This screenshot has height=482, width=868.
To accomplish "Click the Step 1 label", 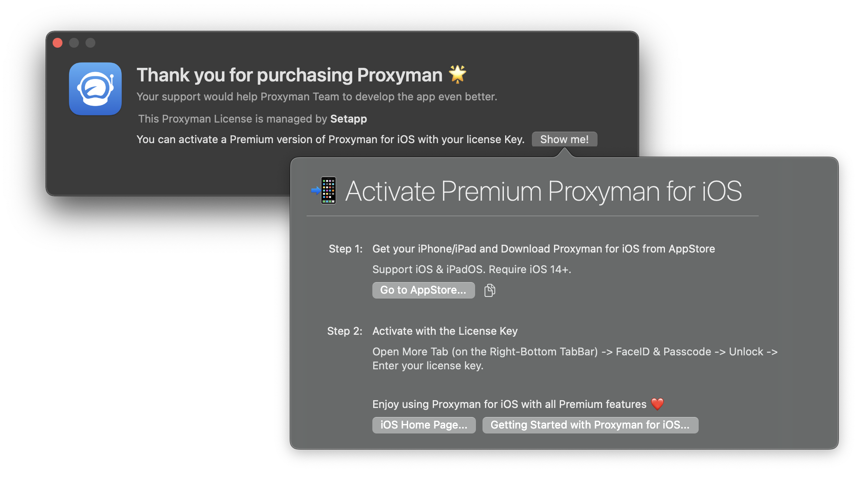I will (345, 248).
